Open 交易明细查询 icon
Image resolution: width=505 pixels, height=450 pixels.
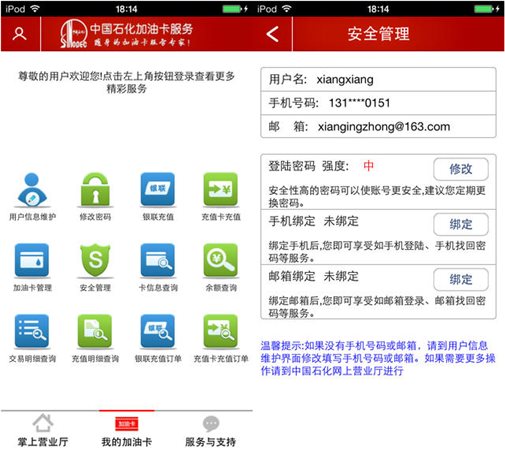(x=32, y=331)
